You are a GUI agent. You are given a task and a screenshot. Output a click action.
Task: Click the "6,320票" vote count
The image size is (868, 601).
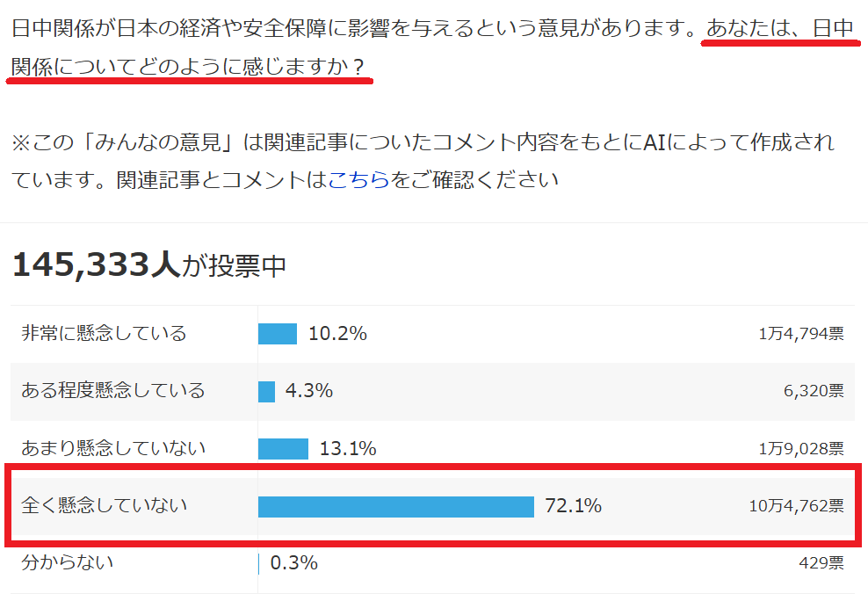pyautogui.click(x=814, y=391)
